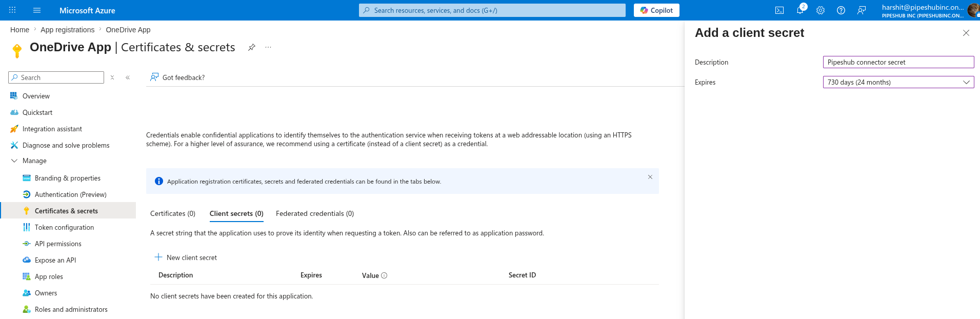Click the Description column header
Screen dimensions: 980x319
[x=176, y=275]
